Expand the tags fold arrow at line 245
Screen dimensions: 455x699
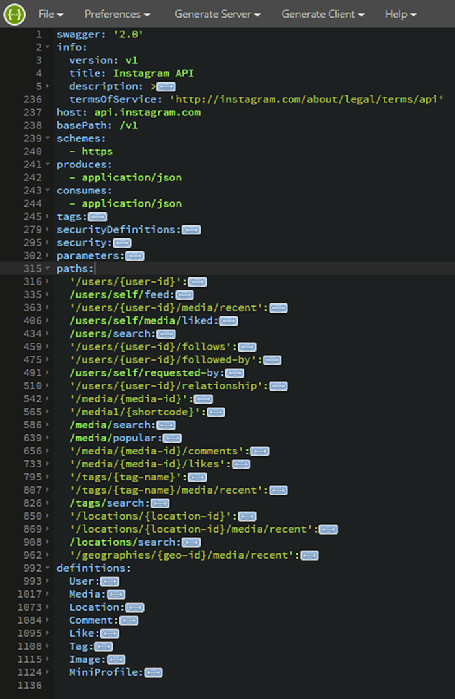[48, 217]
